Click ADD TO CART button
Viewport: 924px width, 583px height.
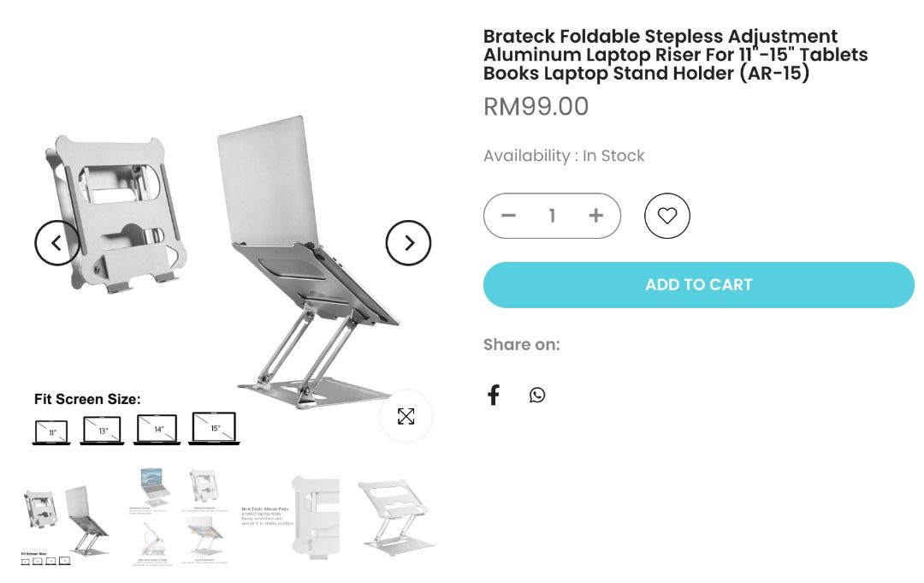point(699,285)
